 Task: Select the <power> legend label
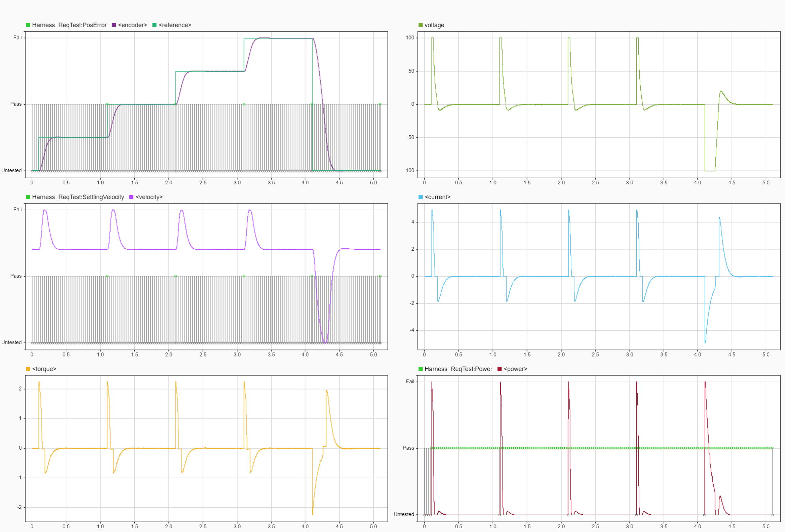click(515, 369)
